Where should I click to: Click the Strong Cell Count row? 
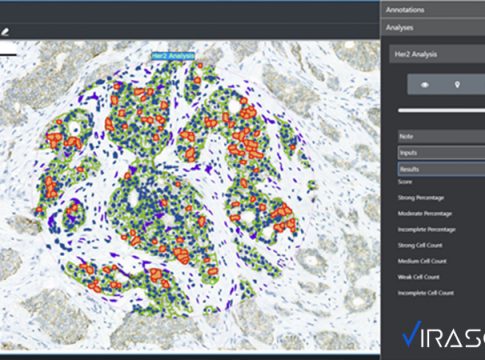pos(420,245)
